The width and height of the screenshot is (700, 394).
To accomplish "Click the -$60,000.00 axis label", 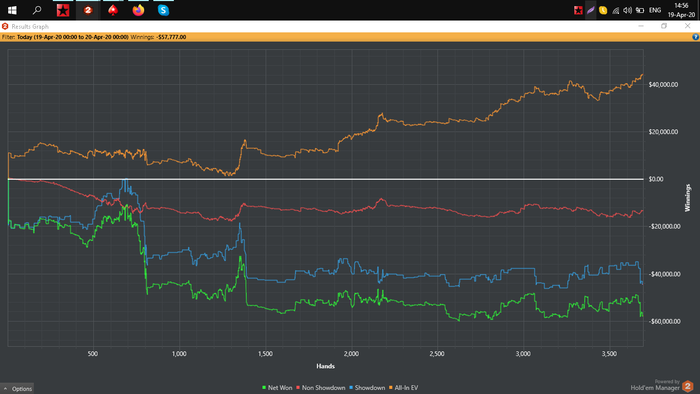I will pos(664,321).
